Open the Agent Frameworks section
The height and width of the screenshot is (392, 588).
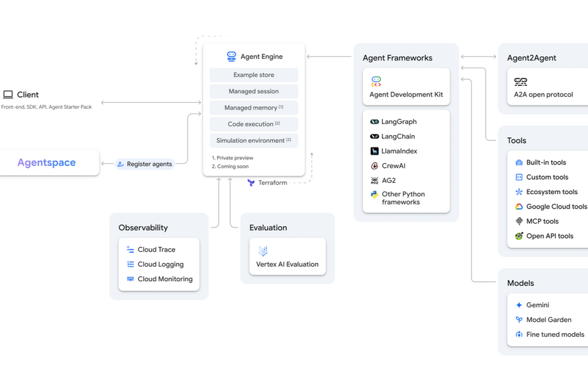pyautogui.click(x=398, y=58)
